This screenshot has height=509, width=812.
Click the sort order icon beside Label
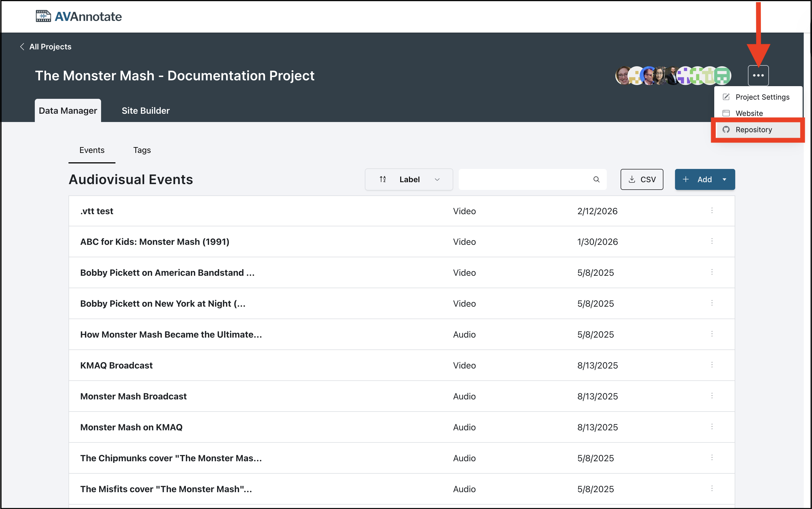(383, 179)
